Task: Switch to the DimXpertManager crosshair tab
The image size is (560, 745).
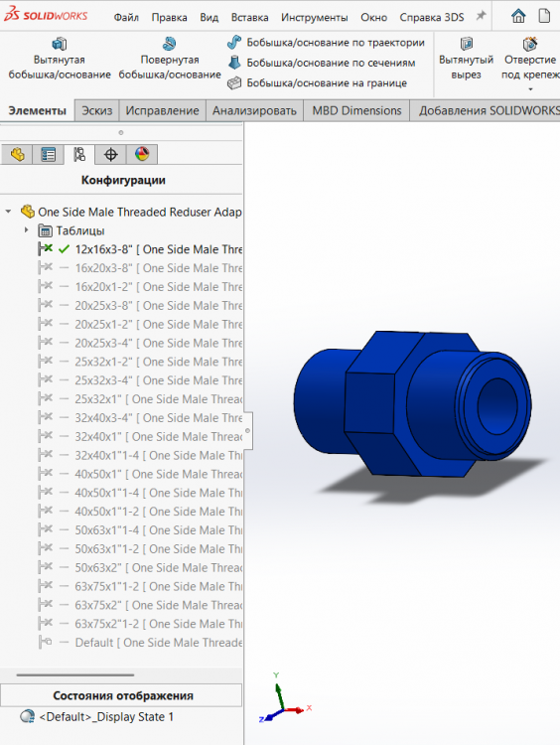Action: 110,154
